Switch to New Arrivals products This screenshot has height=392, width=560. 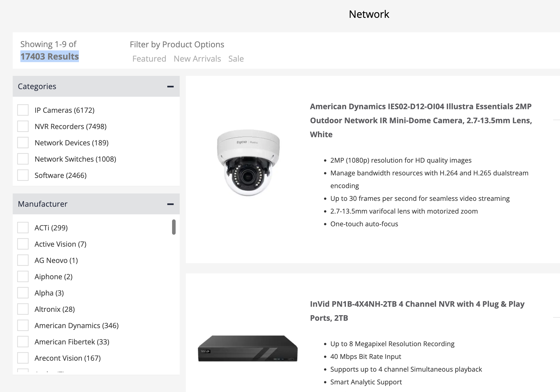[197, 59]
